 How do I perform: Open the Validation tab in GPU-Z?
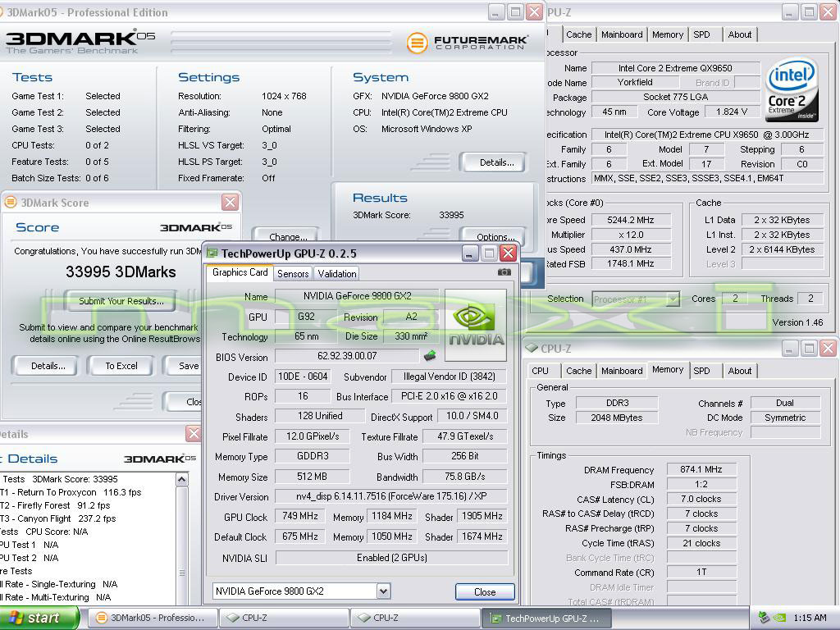(337, 273)
